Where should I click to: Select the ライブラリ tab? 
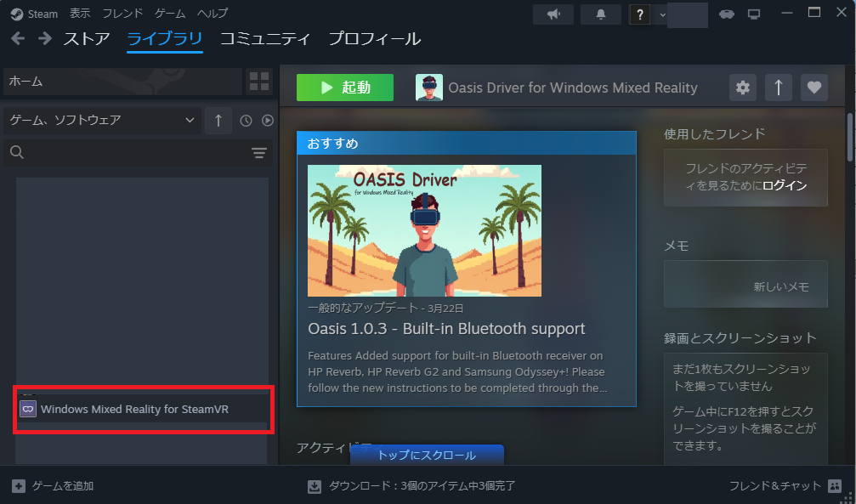pos(165,39)
